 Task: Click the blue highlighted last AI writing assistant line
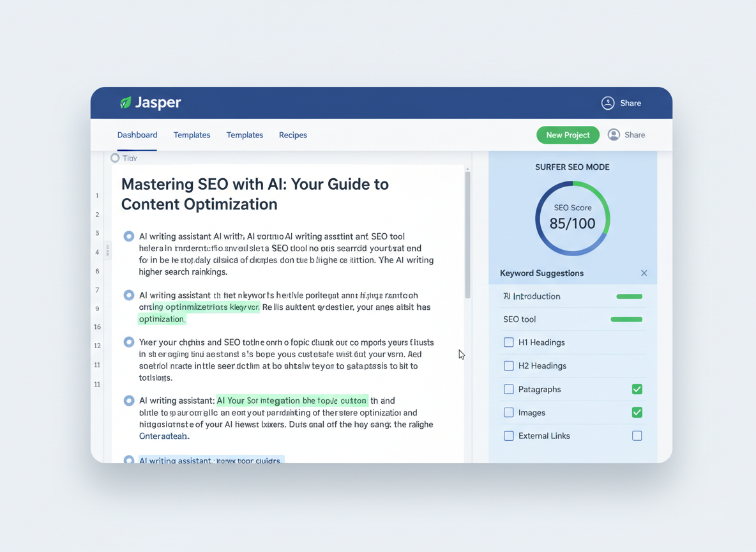coord(211,461)
